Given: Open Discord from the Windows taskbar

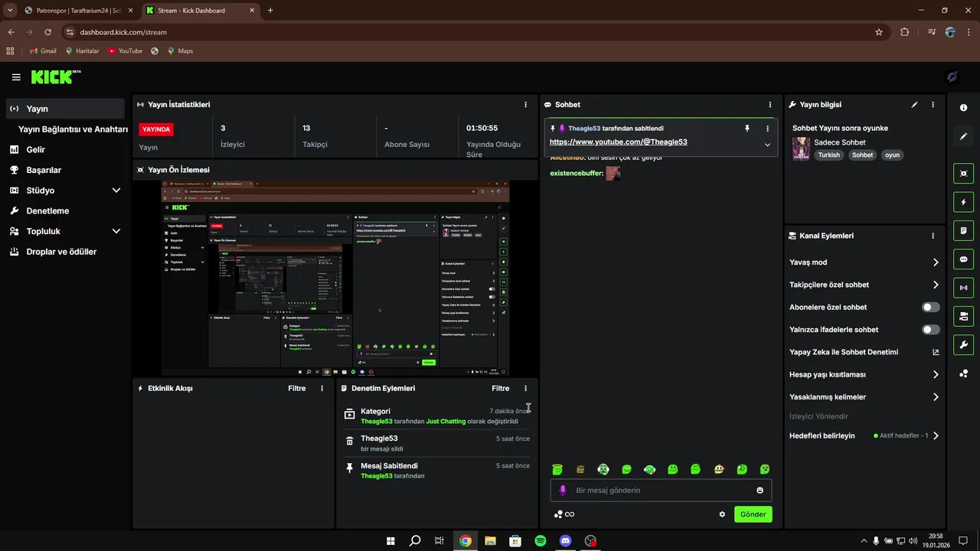Looking at the screenshot, I should 565,541.
